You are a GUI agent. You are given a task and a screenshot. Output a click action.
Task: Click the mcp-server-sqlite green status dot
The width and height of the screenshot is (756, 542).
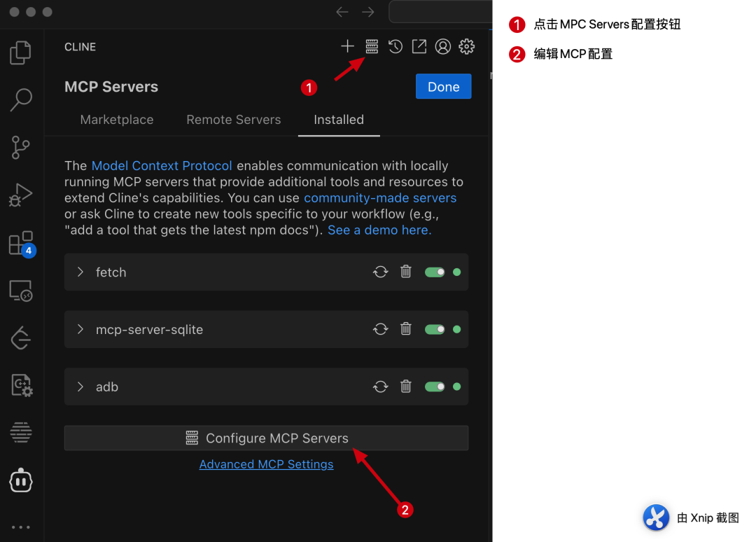coord(456,329)
